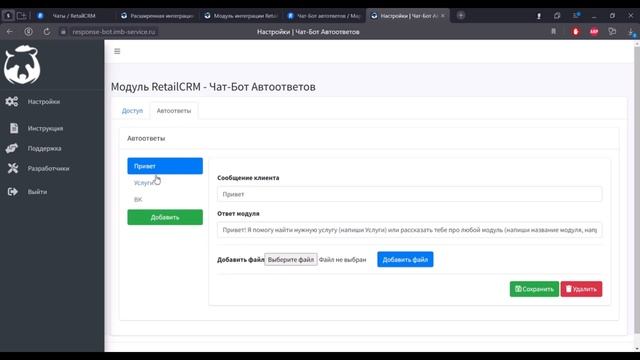Click the handshake icon beside Поддержка
This screenshot has width=640, height=360.
click(12, 148)
